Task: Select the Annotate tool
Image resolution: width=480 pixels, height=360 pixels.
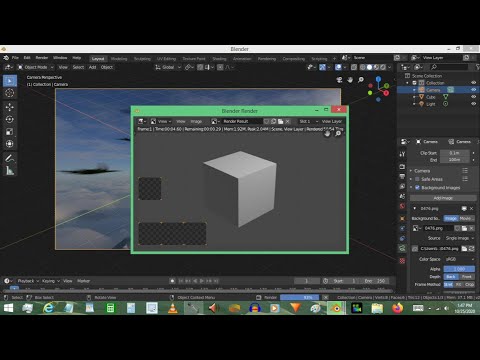Action: (10, 158)
